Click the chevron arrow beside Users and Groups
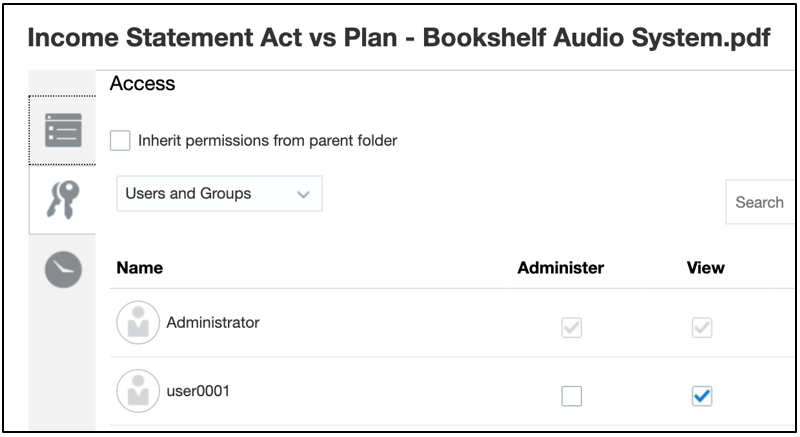800x437 pixels. click(x=304, y=195)
